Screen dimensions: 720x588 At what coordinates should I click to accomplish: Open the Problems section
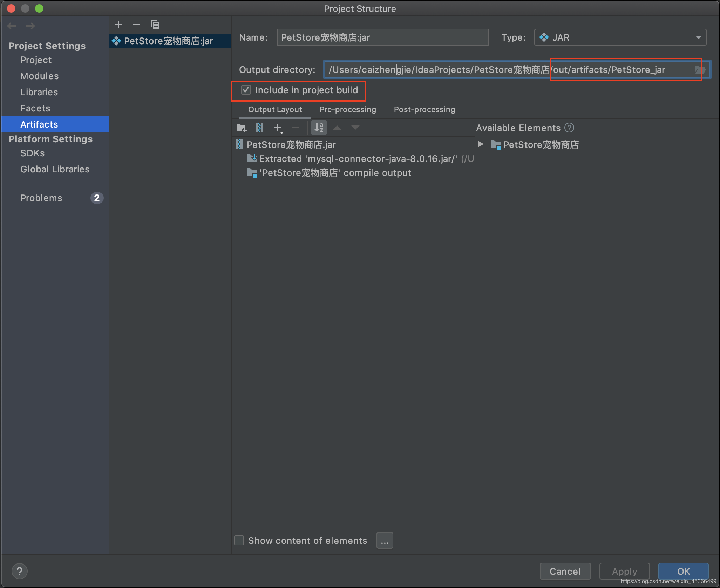[41, 198]
